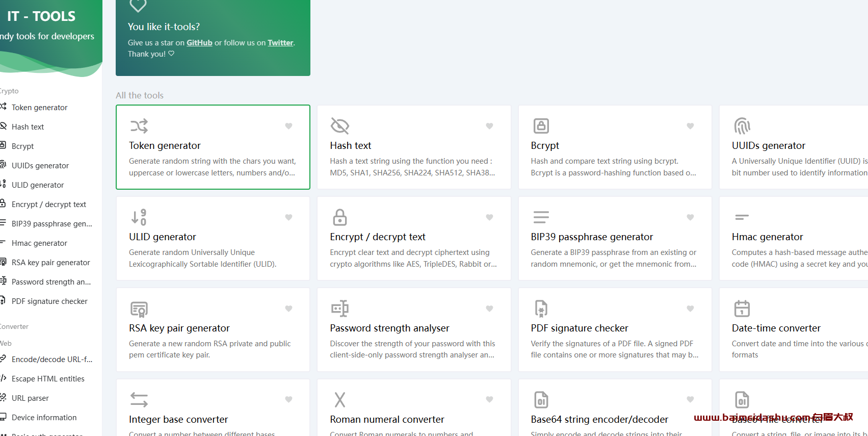The width and height of the screenshot is (868, 436).
Task: Open the Token generator card title
Action: click(165, 145)
